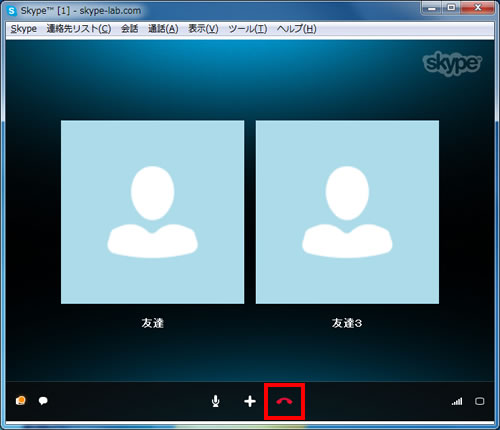
Task: Show contacts list icon in call bar
Action: click(21, 400)
